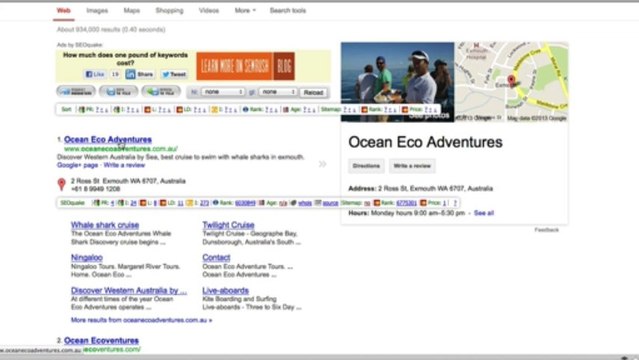This screenshot has width=639, height=360.
Task: Click See all next to Monday hours
Action: coord(484,213)
